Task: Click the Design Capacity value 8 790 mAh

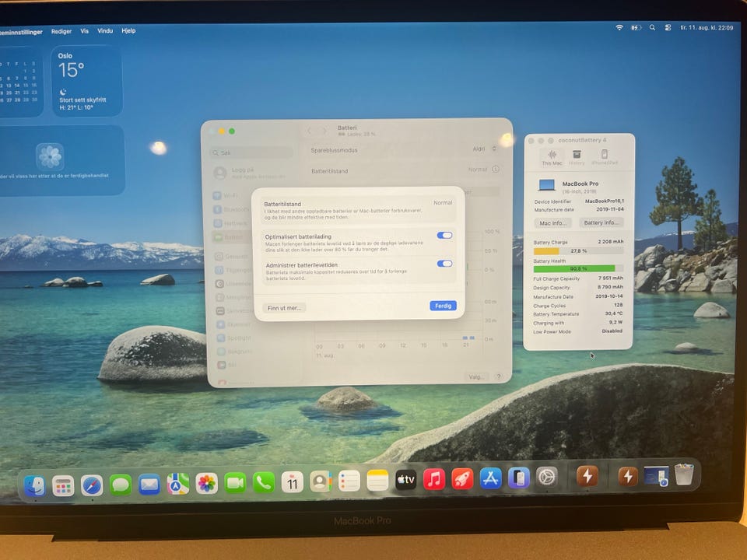Action: pyautogui.click(x=610, y=287)
